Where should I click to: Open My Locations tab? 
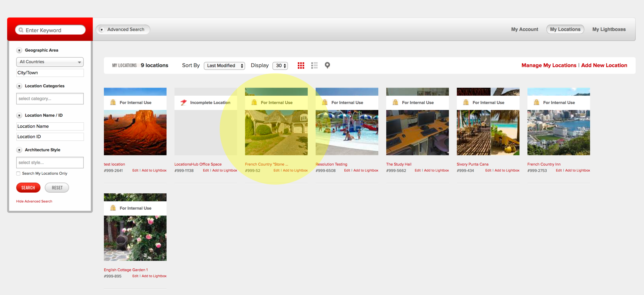565,29
